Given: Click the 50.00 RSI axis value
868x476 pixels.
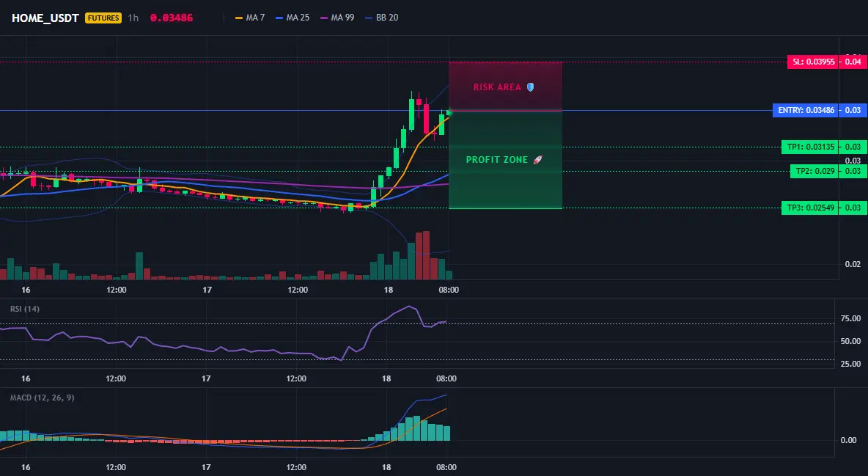Looking at the screenshot, I should 850,341.
